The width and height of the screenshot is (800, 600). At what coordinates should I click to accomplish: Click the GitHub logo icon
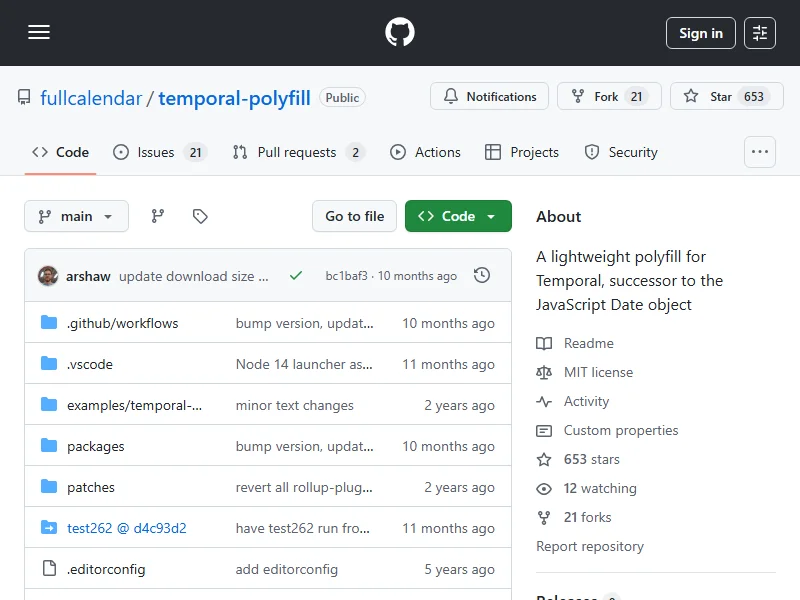click(400, 33)
